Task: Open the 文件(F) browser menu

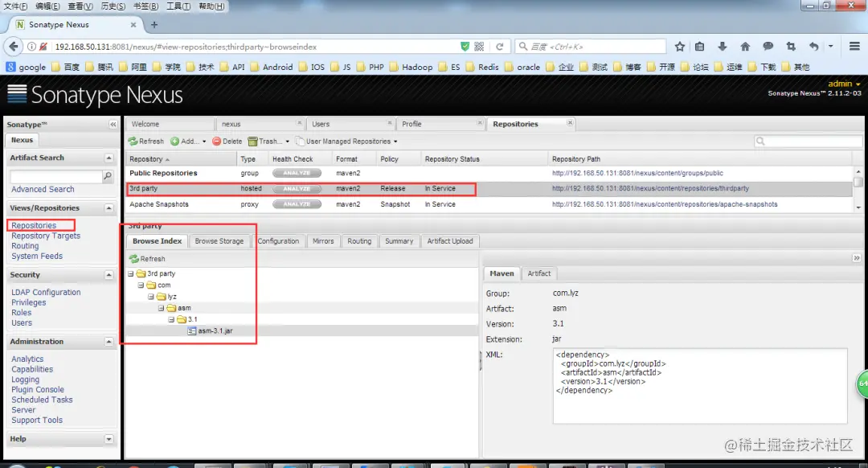Action: pos(15,6)
